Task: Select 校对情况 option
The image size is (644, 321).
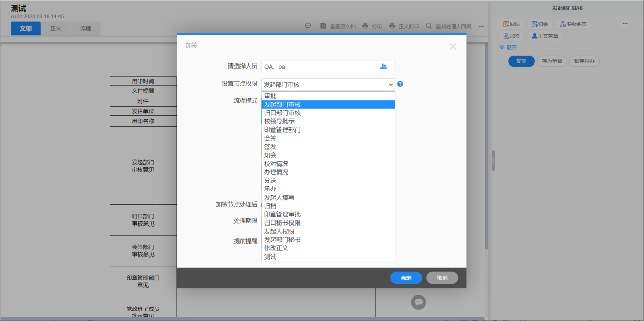Action: coord(328,164)
